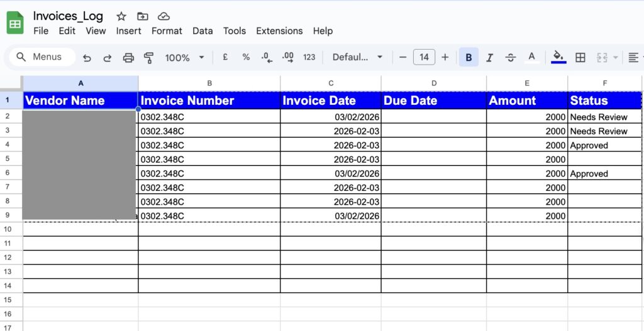Click the format as currency button
The width and height of the screenshot is (644, 331).
[x=225, y=57]
